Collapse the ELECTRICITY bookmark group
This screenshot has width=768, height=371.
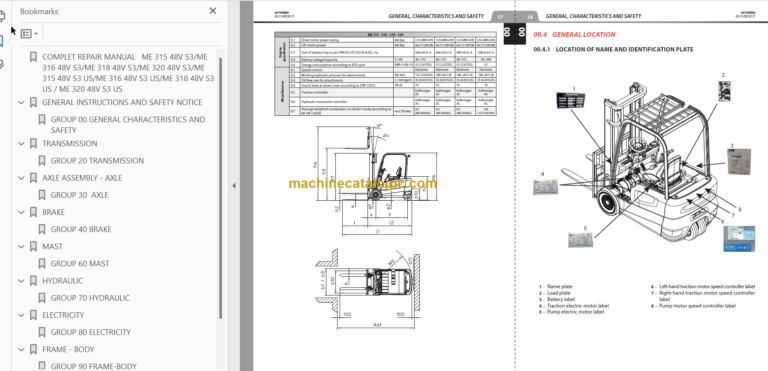21,315
